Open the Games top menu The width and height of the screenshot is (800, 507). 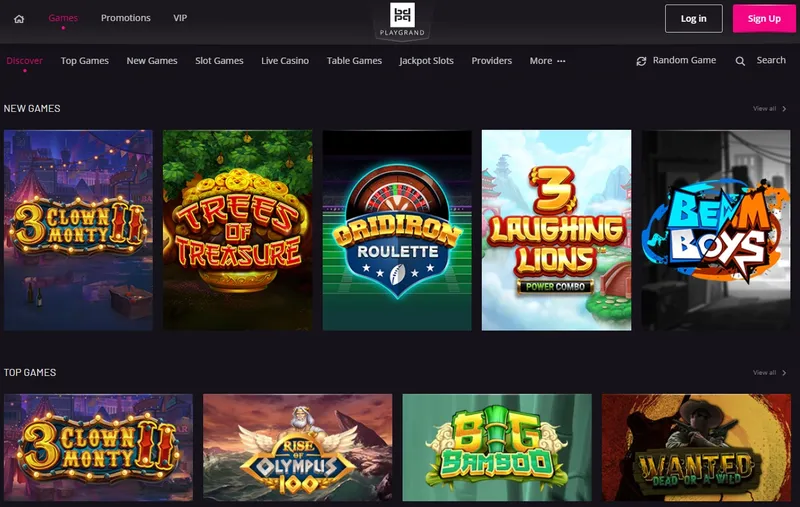(63, 18)
